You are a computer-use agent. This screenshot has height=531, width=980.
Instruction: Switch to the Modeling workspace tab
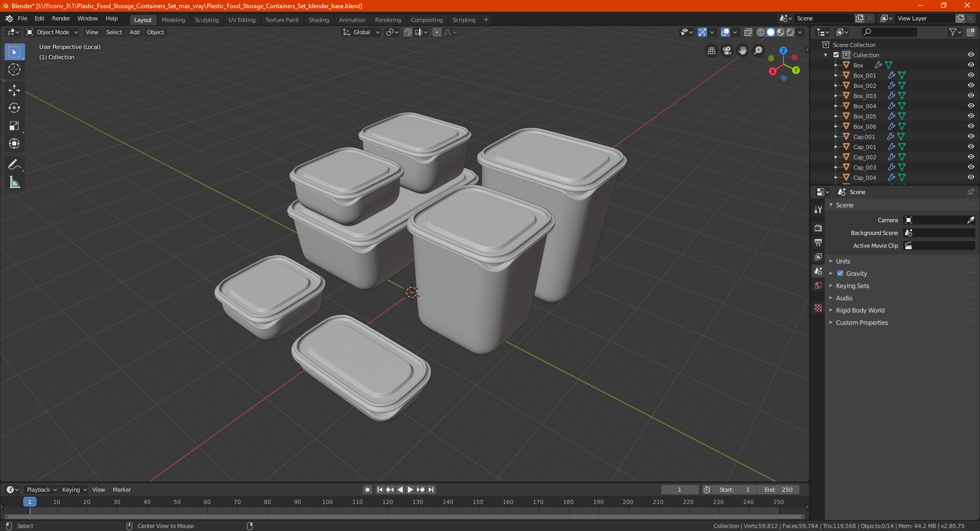click(x=173, y=20)
